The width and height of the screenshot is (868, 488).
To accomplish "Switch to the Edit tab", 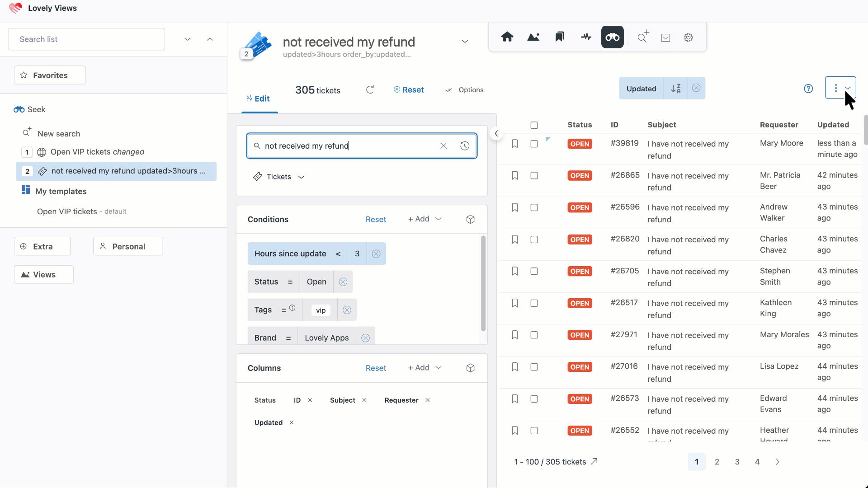I will (258, 99).
